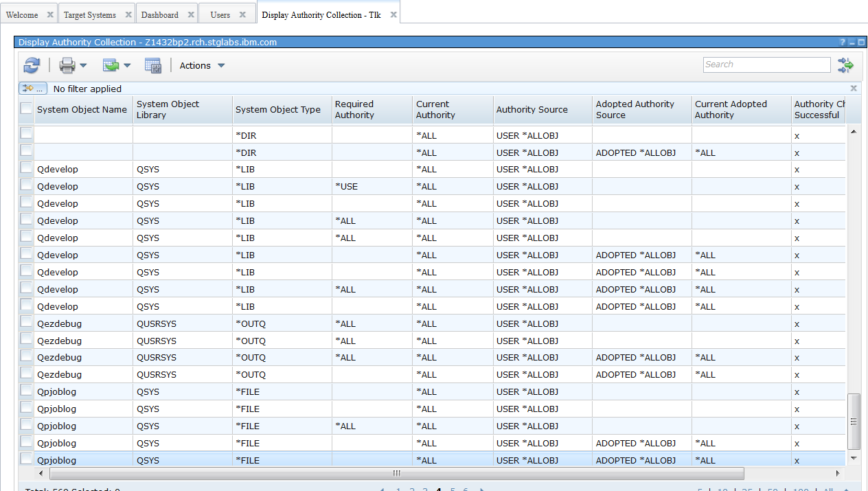Click 'No filter applied' text

click(x=87, y=89)
